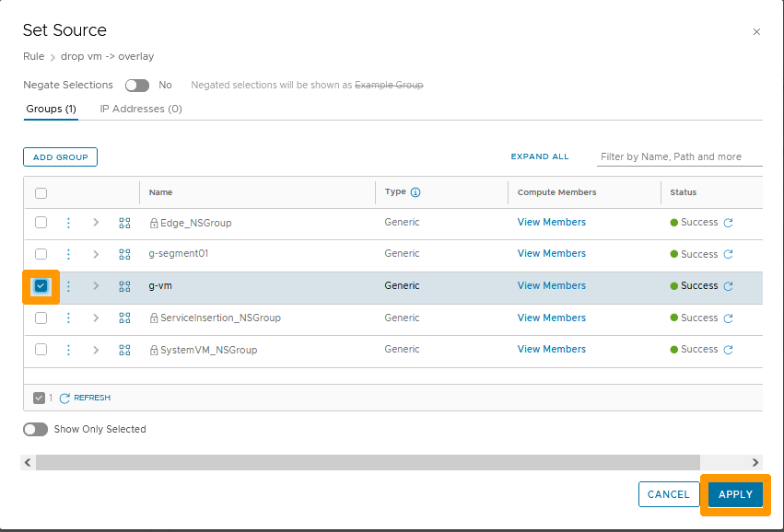Click EXPAND ALL above the table

click(540, 156)
